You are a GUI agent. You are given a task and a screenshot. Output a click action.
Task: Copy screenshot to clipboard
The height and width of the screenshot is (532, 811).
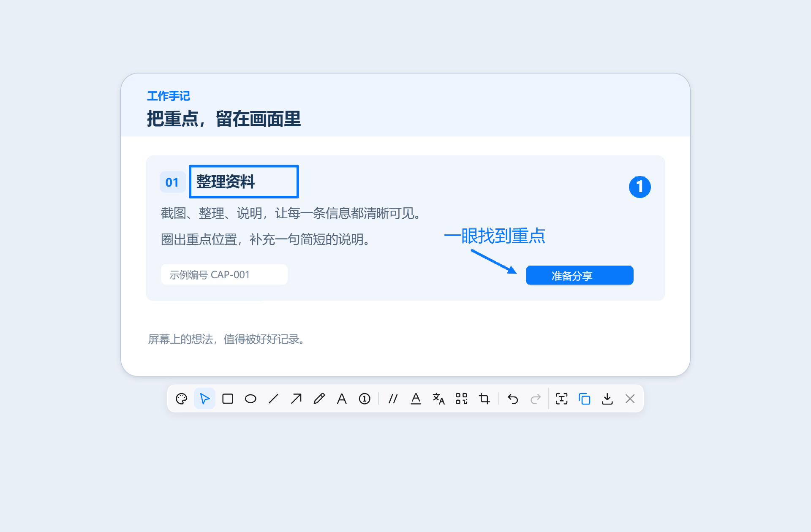point(584,399)
